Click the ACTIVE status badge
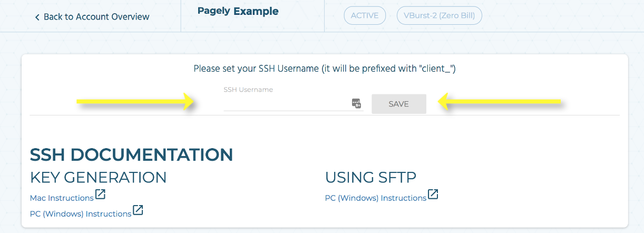This screenshot has height=233, width=644. click(365, 15)
